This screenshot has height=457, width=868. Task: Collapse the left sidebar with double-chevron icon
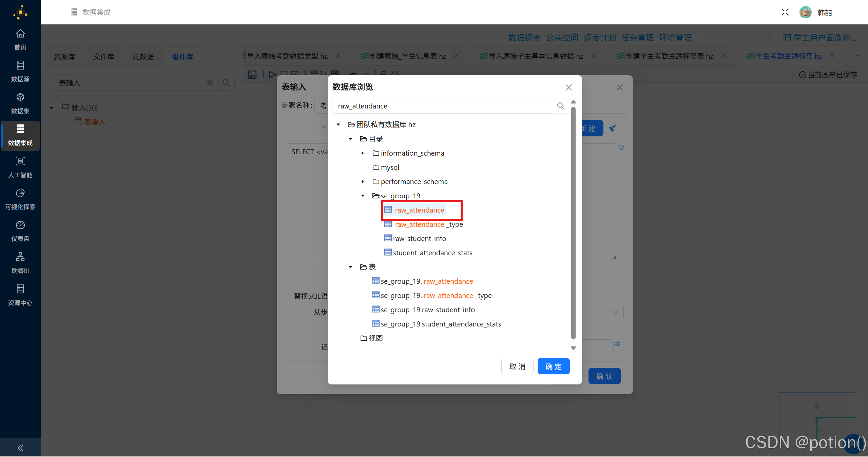tap(20, 448)
